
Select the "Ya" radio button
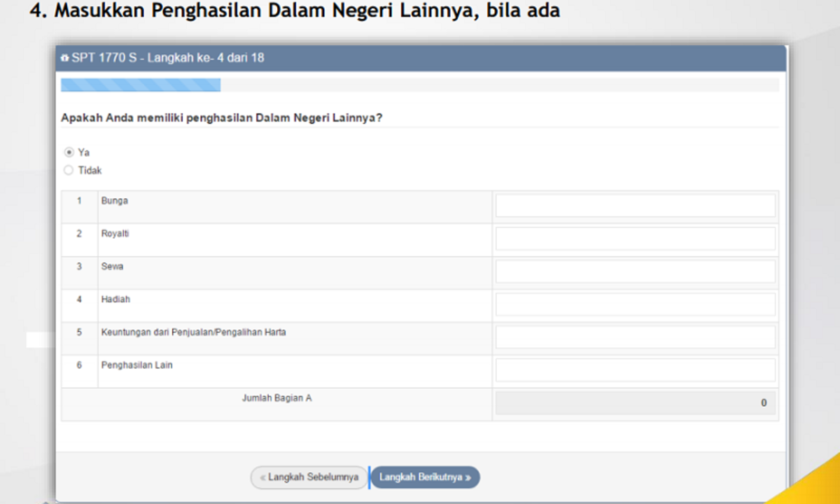(x=69, y=152)
